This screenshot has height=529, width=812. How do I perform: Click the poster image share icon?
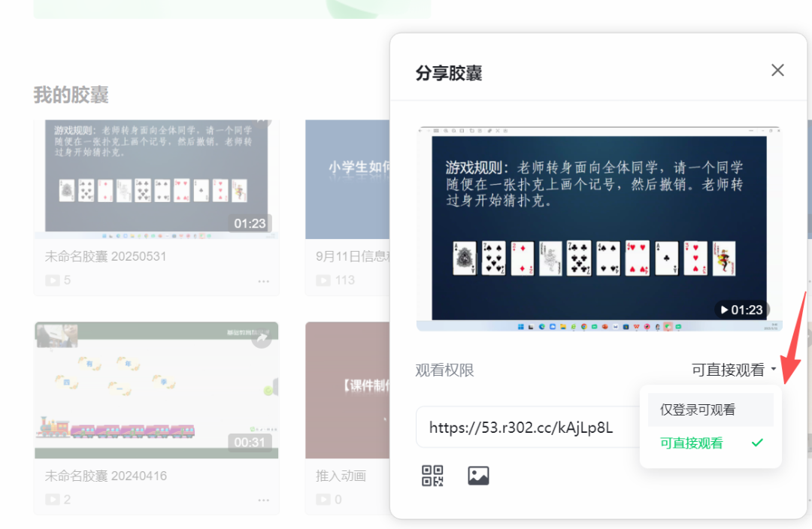(479, 476)
